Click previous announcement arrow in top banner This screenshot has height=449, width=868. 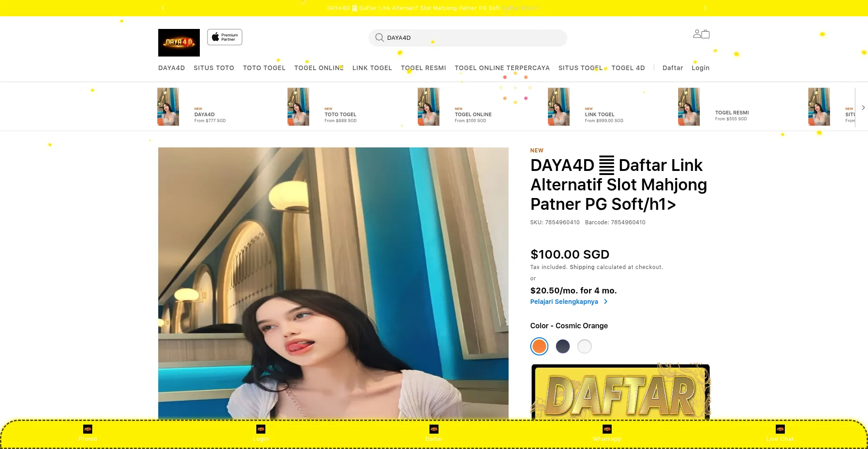(x=163, y=8)
